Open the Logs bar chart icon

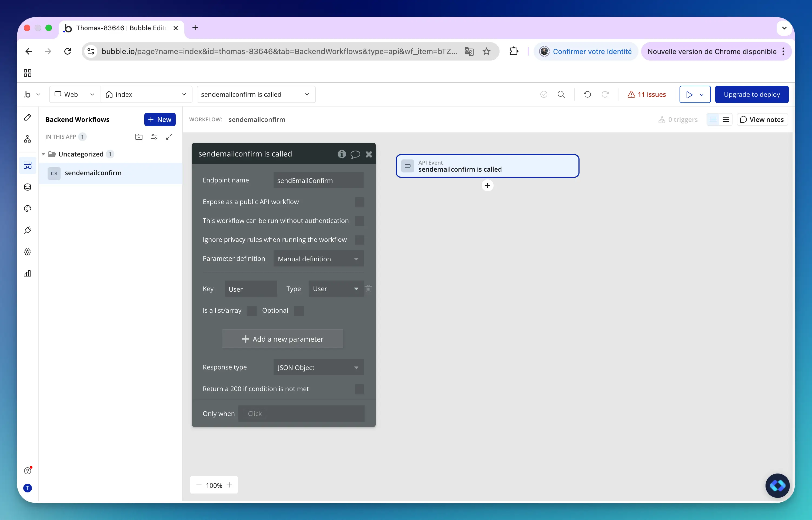[x=28, y=274]
